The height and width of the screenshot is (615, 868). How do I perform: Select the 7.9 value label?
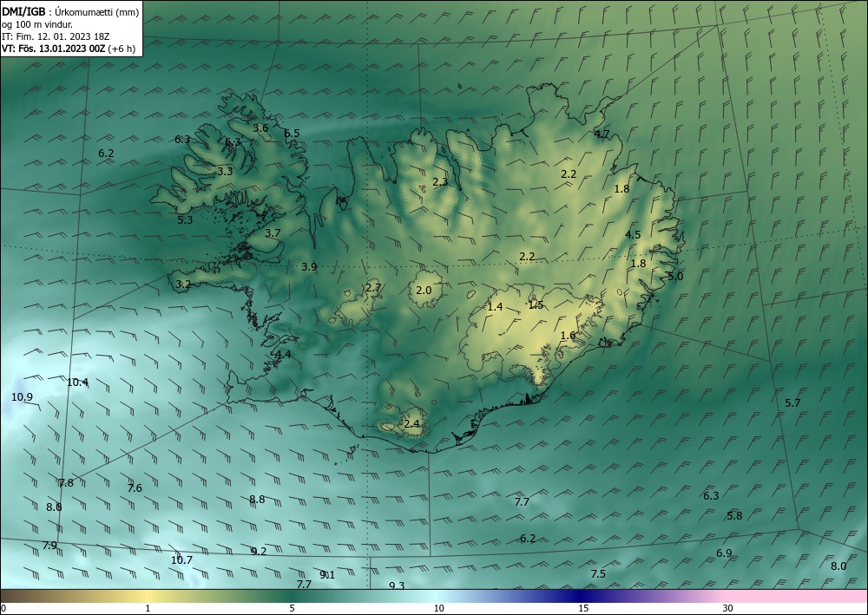(49, 546)
